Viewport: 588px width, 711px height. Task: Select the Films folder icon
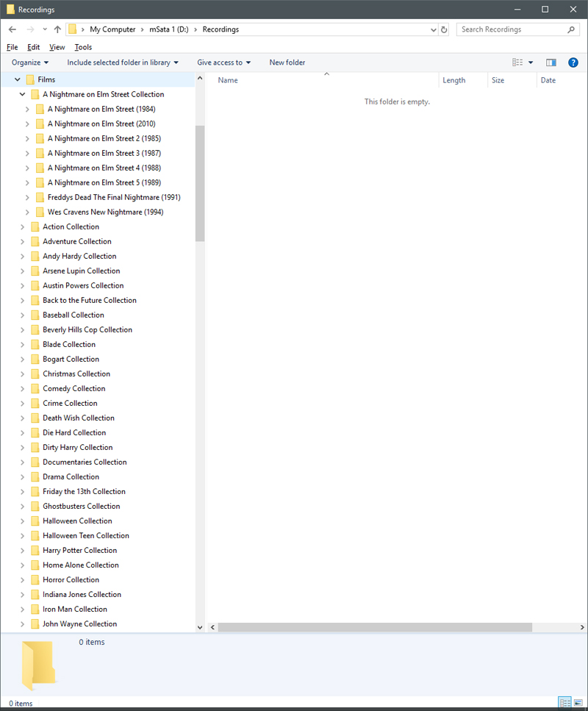point(30,80)
